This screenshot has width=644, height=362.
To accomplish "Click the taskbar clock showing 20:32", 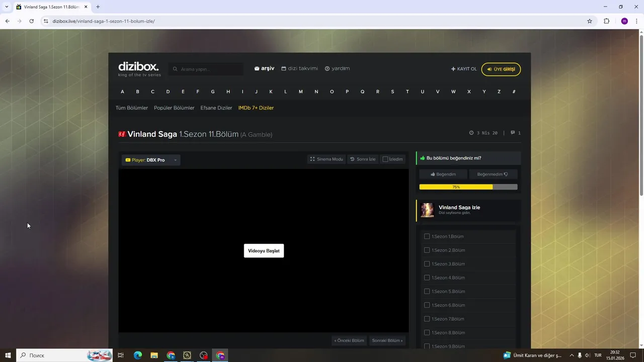I will point(615,355).
